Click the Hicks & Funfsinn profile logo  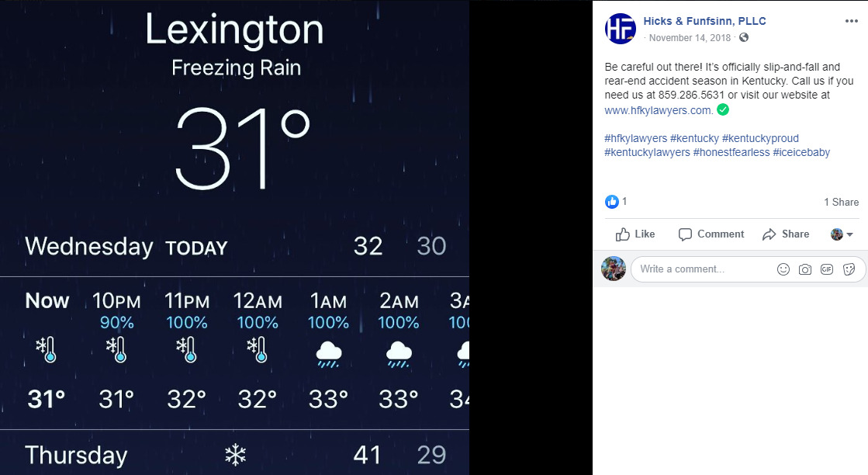coord(620,29)
